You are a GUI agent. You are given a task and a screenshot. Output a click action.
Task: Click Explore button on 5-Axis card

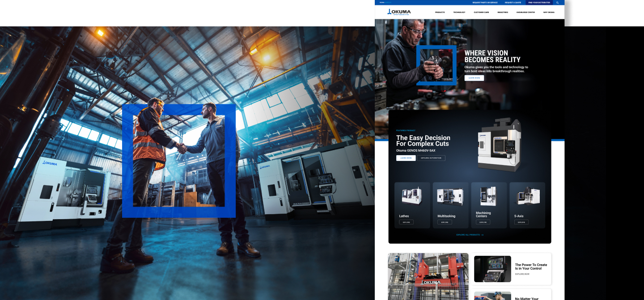(521, 222)
